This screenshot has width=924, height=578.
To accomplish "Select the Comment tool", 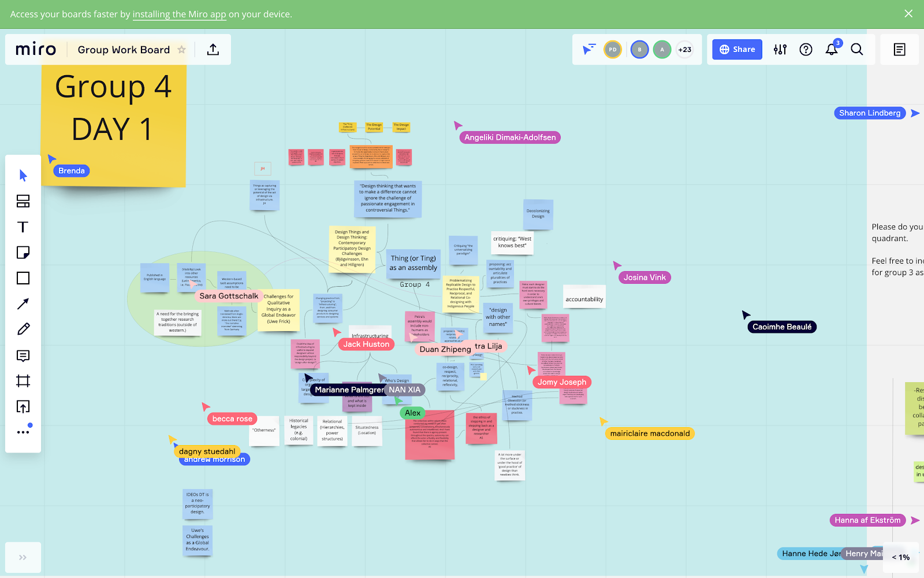I will pos(23,355).
